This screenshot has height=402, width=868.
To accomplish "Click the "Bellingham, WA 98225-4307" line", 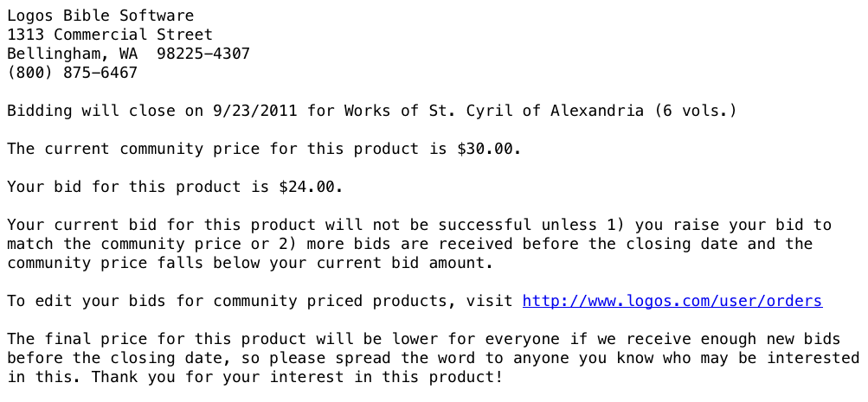I will tap(128, 54).
